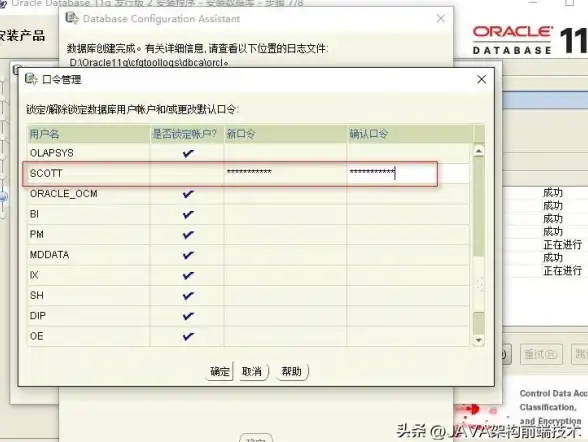Click Database Configuration Assistant title icon
588x442 pixels.
[x=72, y=18]
